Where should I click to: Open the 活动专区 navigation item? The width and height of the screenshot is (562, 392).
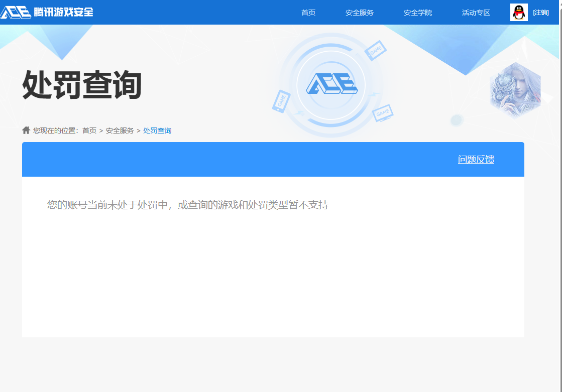click(476, 13)
